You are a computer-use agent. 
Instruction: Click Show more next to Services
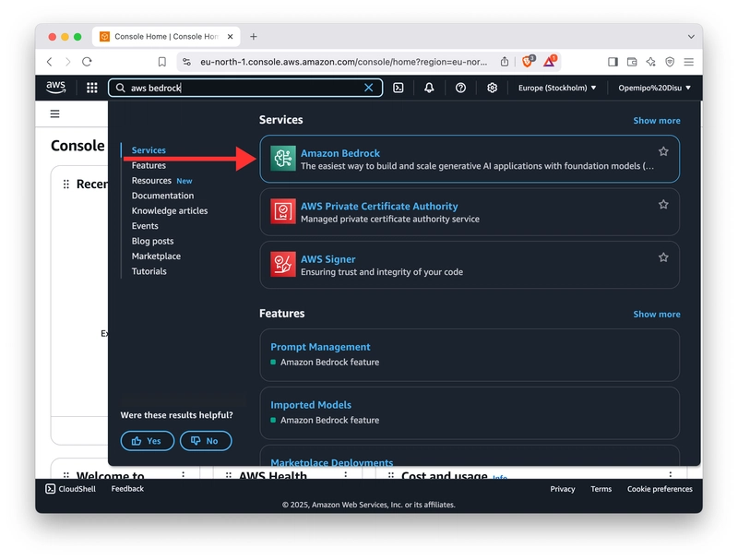coord(656,120)
